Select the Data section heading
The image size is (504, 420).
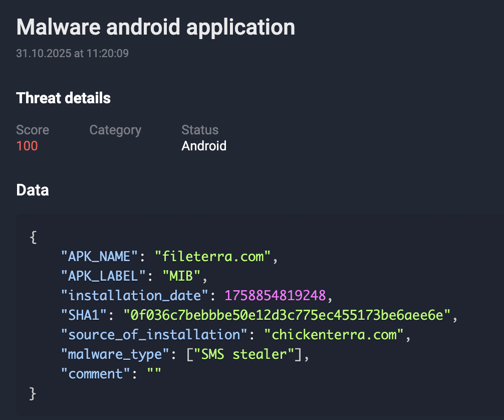[33, 190]
